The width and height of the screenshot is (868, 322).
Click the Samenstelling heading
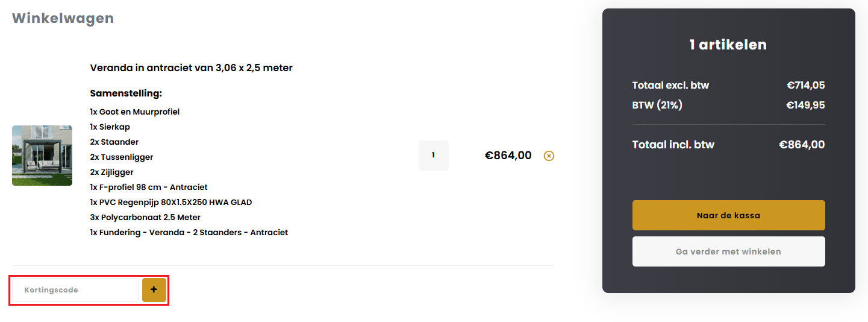pyautogui.click(x=126, y=93)
